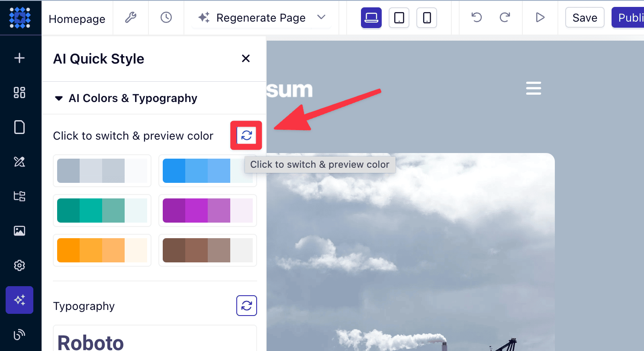
Task: Redo the last change
Action: (505, 17)
